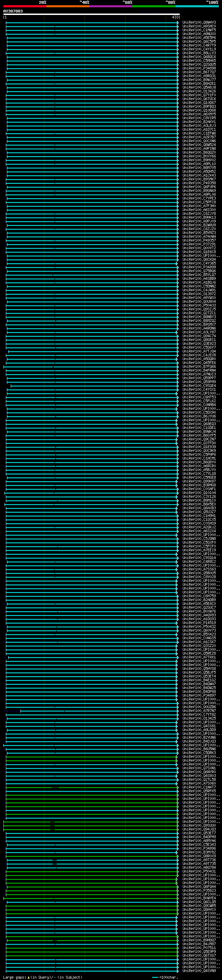Select the UniRef100_C1EFW6 label
This screenshot has height=980, width=222.
(x=199, y=133)
